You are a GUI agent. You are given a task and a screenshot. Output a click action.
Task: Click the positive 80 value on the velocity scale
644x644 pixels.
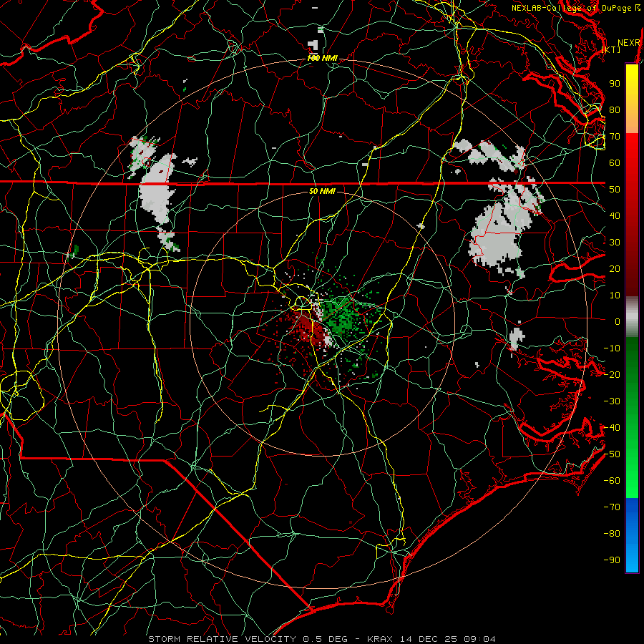615,109
